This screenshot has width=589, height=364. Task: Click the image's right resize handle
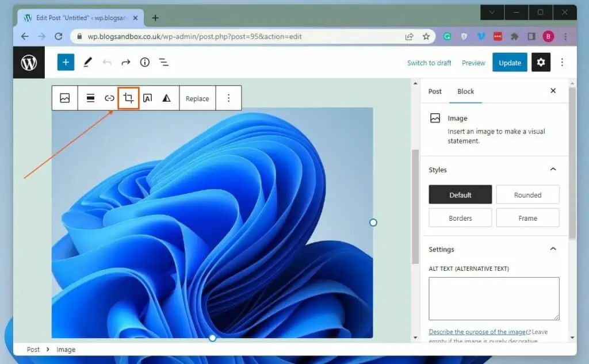(x=373, y=223)
